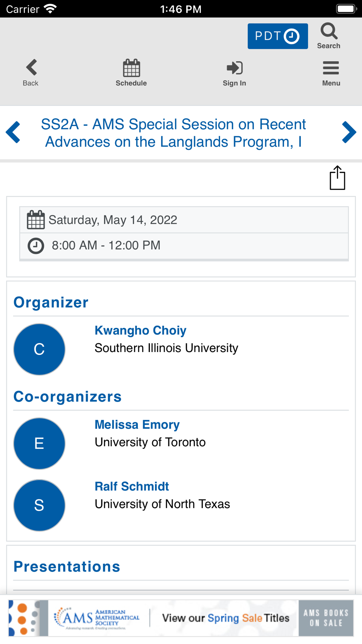
Task: Open the Presentations section heading
Action: click(67, 566)
